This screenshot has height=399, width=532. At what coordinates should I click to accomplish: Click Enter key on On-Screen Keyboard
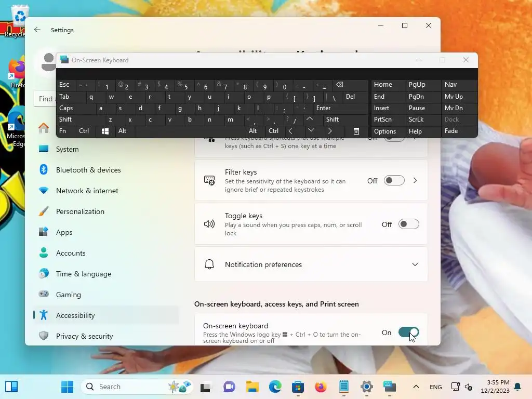(x=340, y=108)
